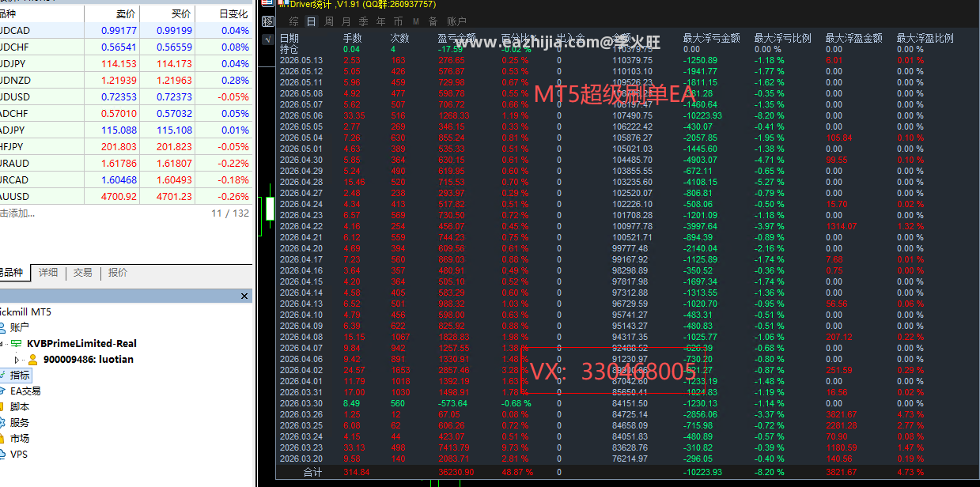This screenshot has height=487, width=980.
Task: Select the URCAD symbol row
Action: [x=127, y=179]
